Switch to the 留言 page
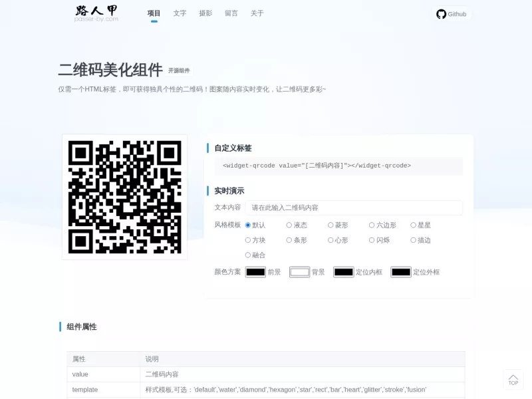 [231, 13]
